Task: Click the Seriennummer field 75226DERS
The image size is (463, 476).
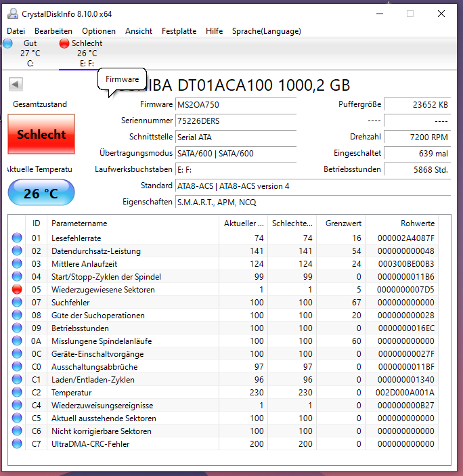Action: (236, 121)
